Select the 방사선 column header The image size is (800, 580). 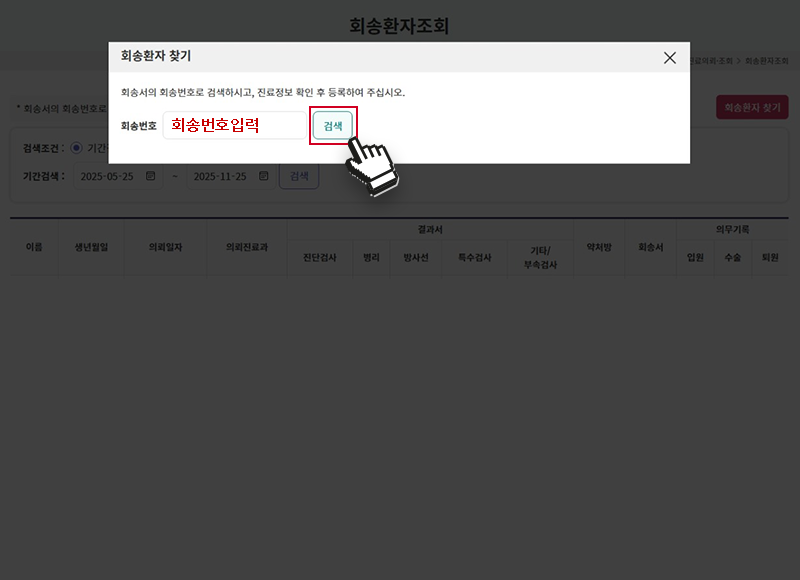click(x=415, y=257)
